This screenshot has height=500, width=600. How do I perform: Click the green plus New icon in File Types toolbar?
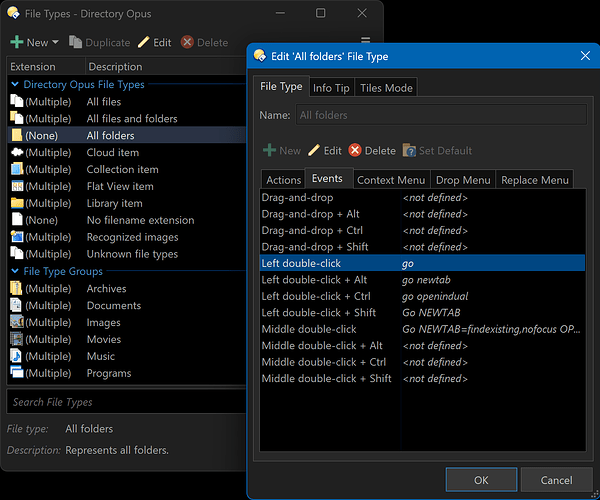[x=17, y=42]
